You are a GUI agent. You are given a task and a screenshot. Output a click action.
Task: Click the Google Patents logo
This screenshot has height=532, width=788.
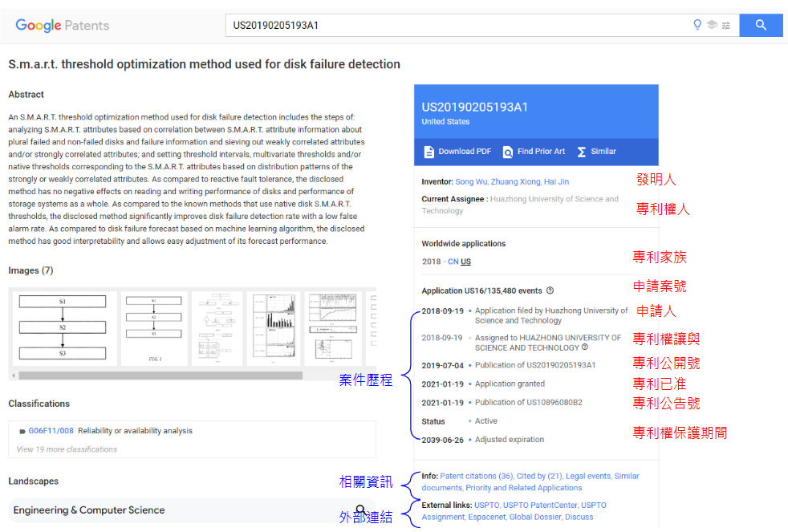[x=63, y=25]
